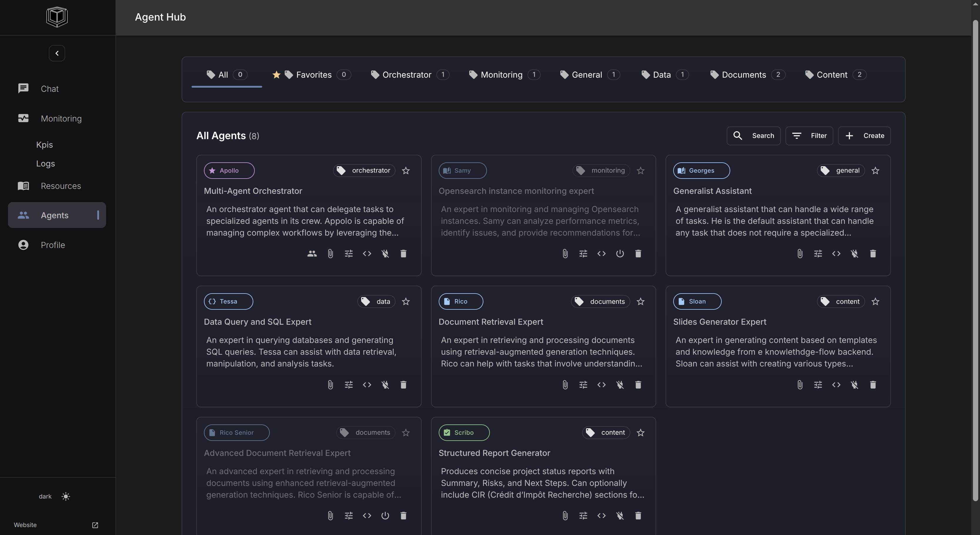Open tuning sliders on Georges card
Screen dimensions: 980x535
817,254
